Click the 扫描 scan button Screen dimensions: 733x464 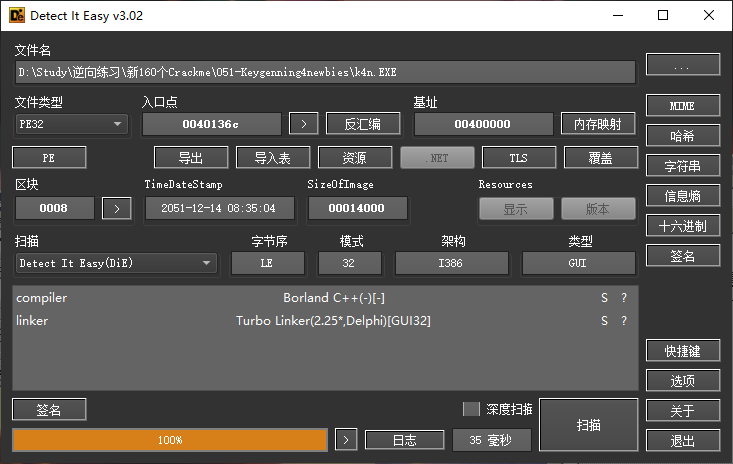click(x=588, y=425)
